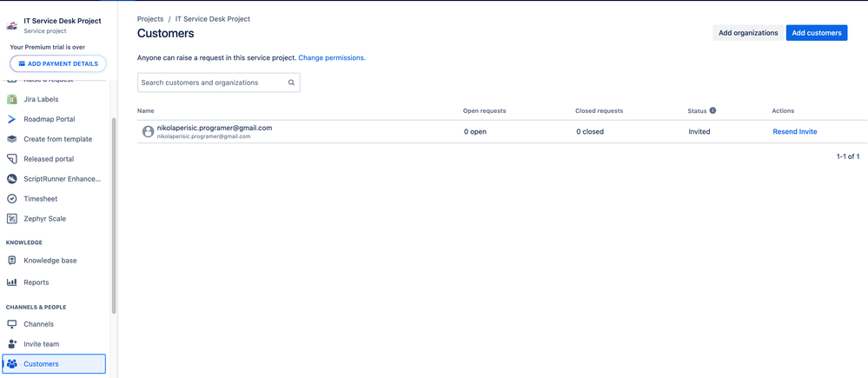The width and height of the screenshot is (868, 378).
Task: Click the Name column header
Action: tap(146, 110)
